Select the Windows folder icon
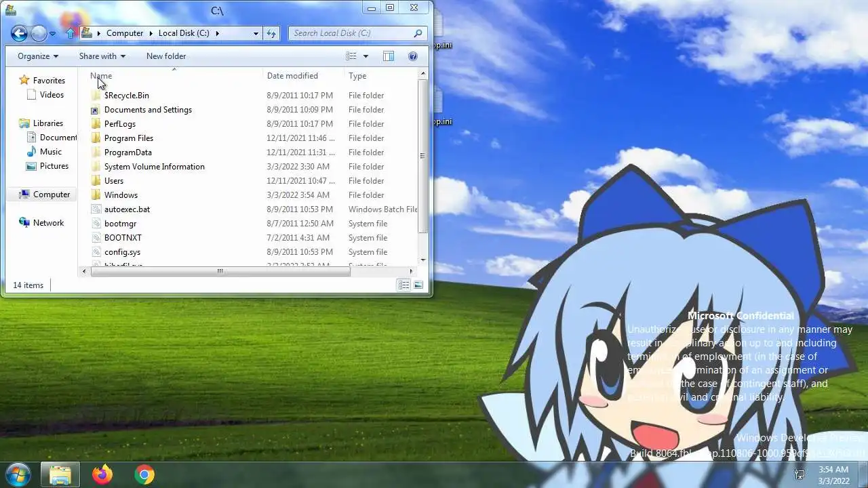The image size is (868, 488). coord(96,195)
